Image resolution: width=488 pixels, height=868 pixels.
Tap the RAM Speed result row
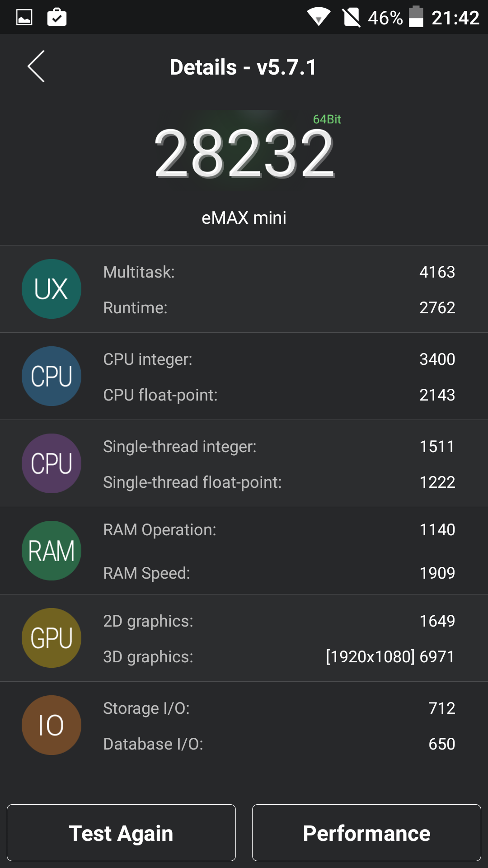pos(278,573)
